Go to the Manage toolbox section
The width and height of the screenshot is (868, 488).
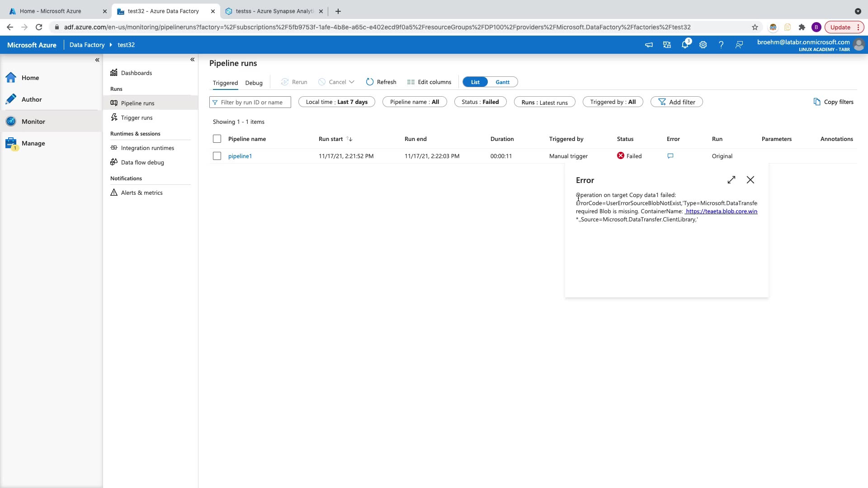click(33, 143)
